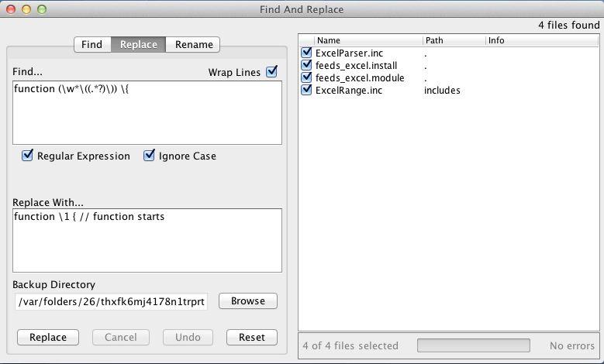The image size is (604, 364).
Task: Click the Info column header
Action: click(x=540, y=40)
